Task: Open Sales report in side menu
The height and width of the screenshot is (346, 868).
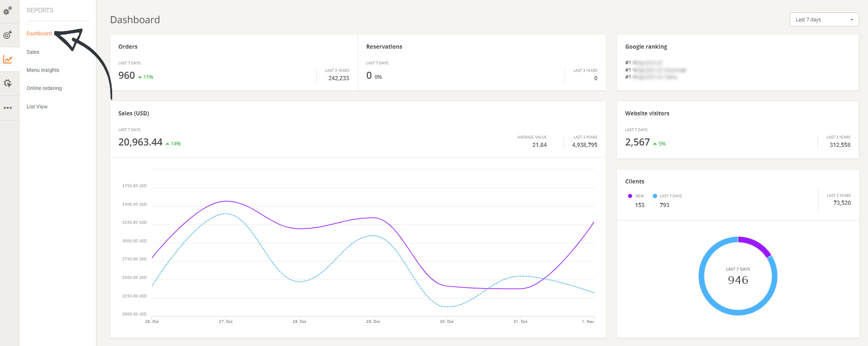Action: click(33, 52)
